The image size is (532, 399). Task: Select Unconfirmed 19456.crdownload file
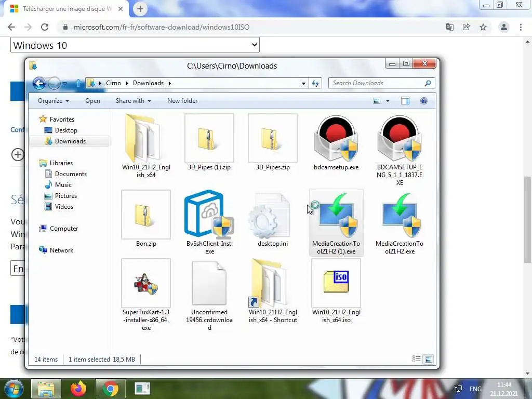[x=209, y=295]
